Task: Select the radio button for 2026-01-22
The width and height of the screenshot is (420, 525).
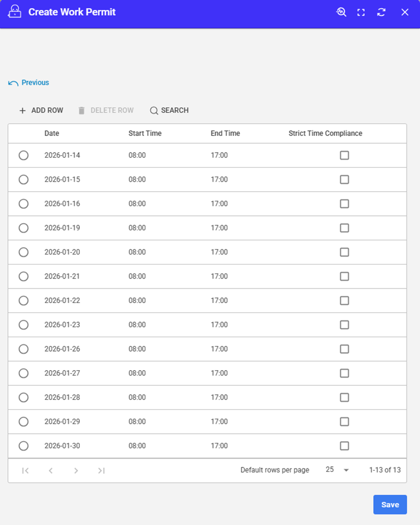Action: tap(23, 301)
